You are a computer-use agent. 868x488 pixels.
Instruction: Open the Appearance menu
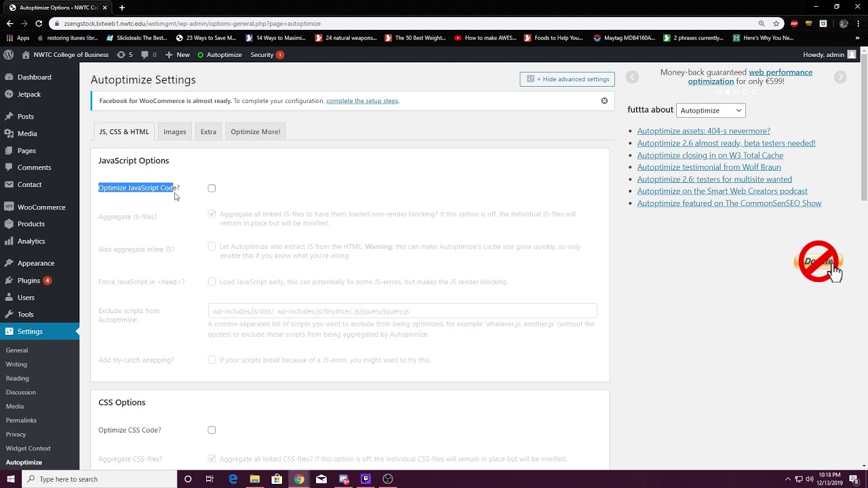tap(36, 263)
